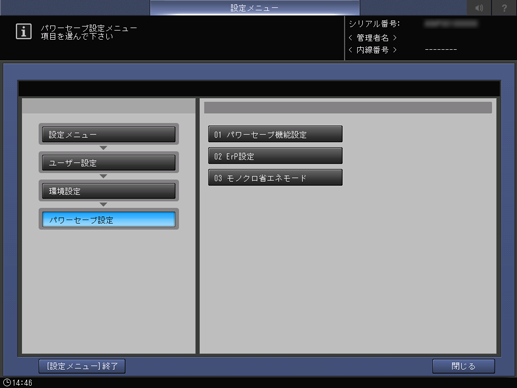The image size is (517, 388).
Task: Open ユーザー設定 in the navigation tree
Action: (x=109, y=163)
